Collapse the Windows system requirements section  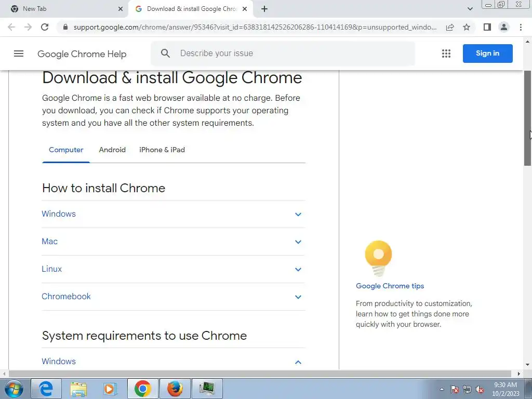[174, 362]
